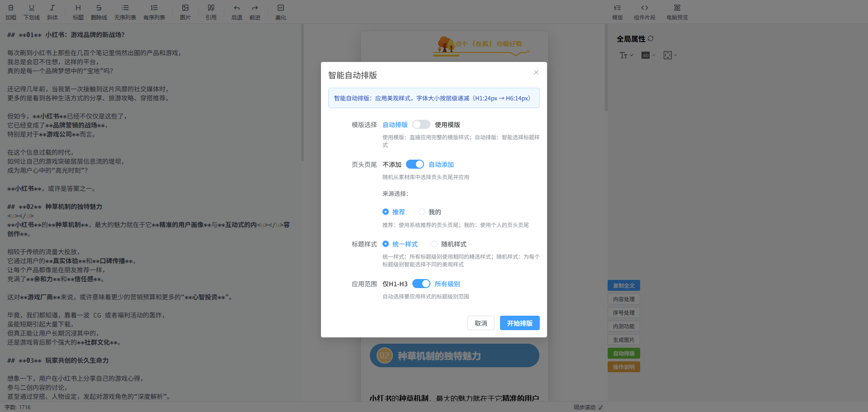Toggle the 同步滚动 checkbox
This screenshot has height=412, width=868.
[600, 407]
